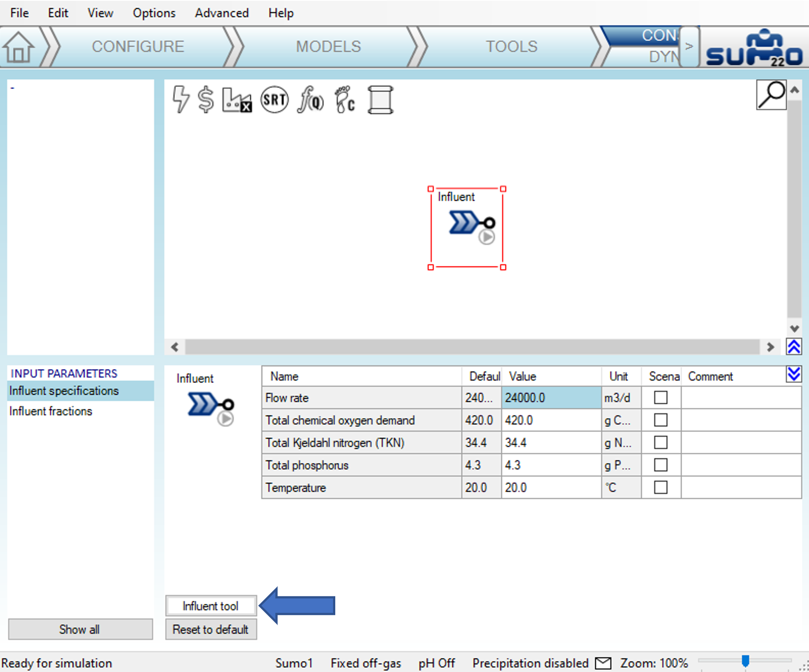Screen dimensions: 809x672
Task: Enable scenario checkbox for Flow rate
Action: [661, 397]
